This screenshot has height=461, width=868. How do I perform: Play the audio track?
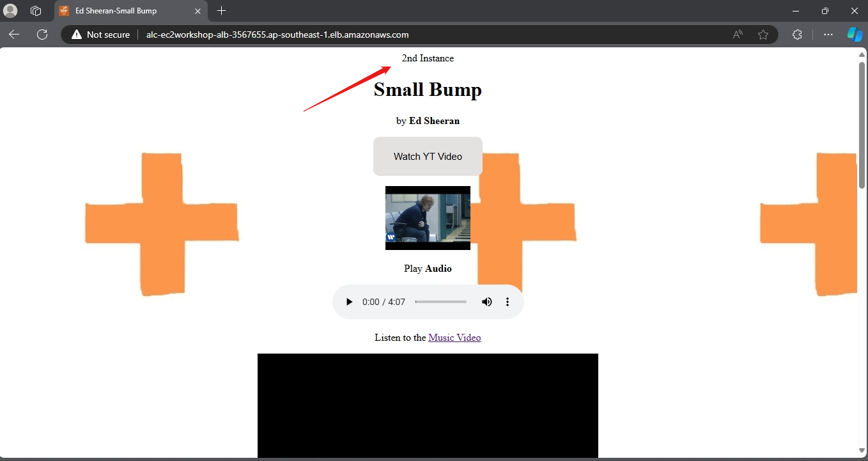[349, 302]
